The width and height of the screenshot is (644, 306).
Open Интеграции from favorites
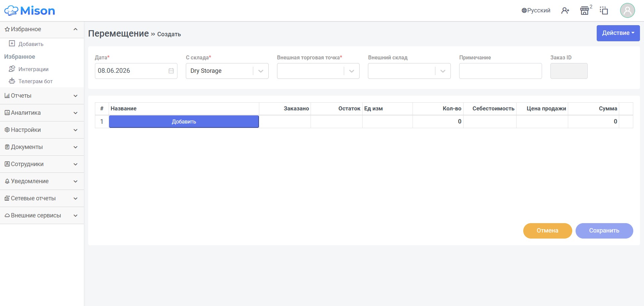pyautogui.click(x=33, y=69)
